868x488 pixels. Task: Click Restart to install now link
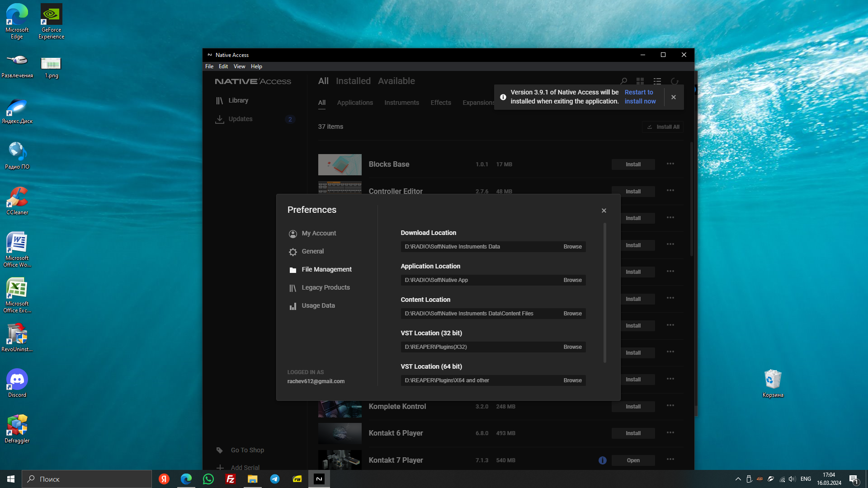(x=640, y=97)
